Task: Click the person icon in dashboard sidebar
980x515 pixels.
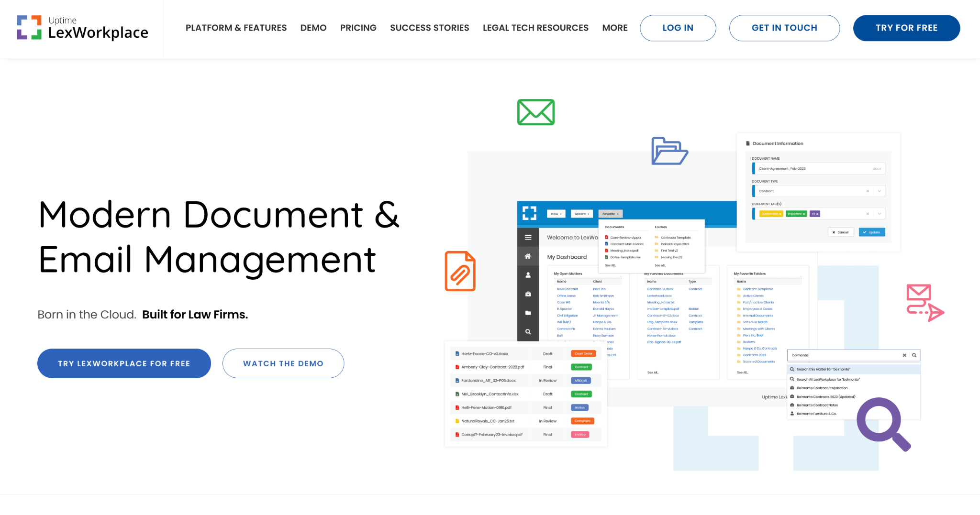Action: coord(528,275)
